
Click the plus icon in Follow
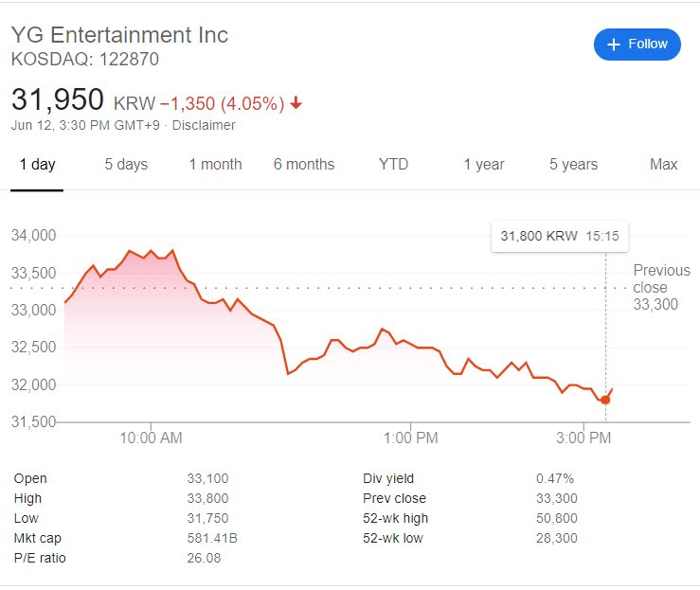613,45
